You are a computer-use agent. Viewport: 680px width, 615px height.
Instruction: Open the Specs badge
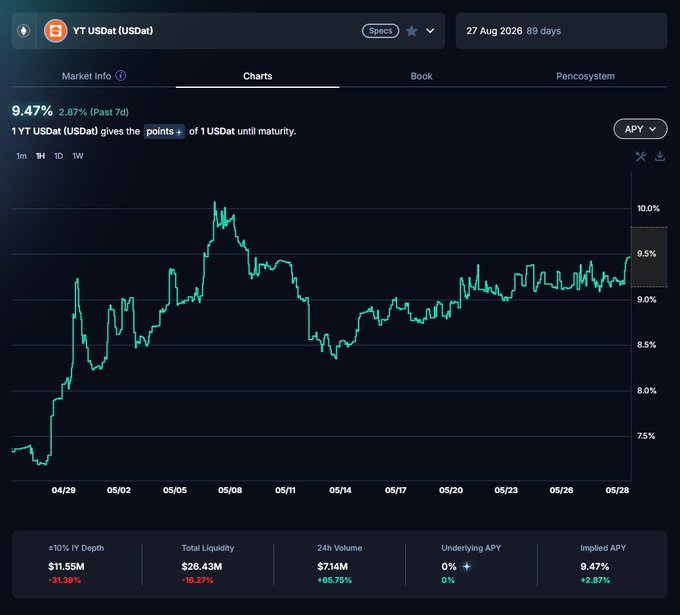pyautogui.click(x=380, y=31)
